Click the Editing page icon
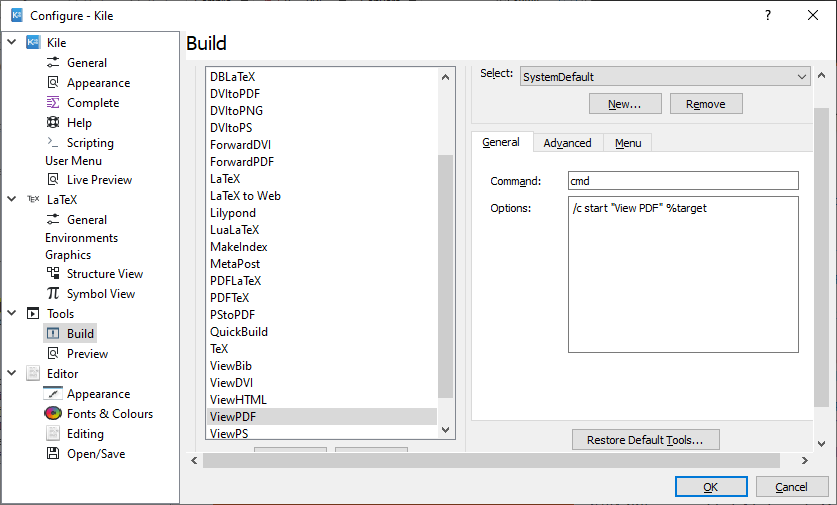837x505 pixels. [x=53, y=433]
